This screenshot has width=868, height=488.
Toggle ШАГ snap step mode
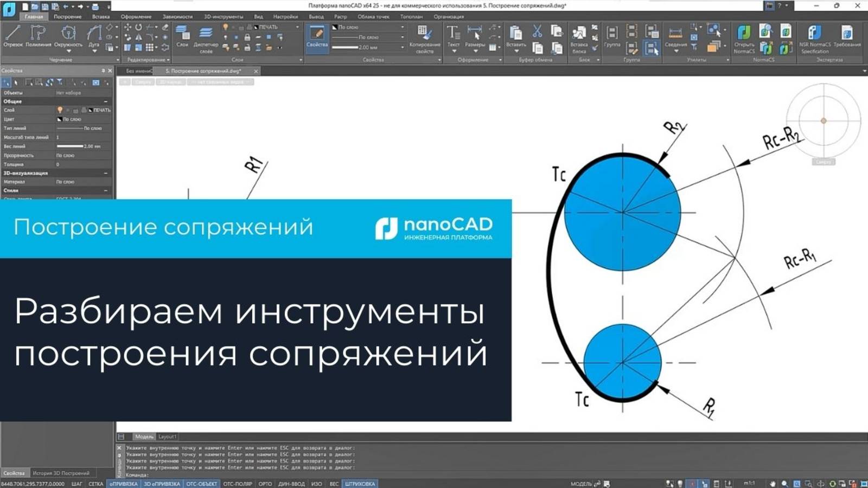pyautogui.click(x=77, y=484)
